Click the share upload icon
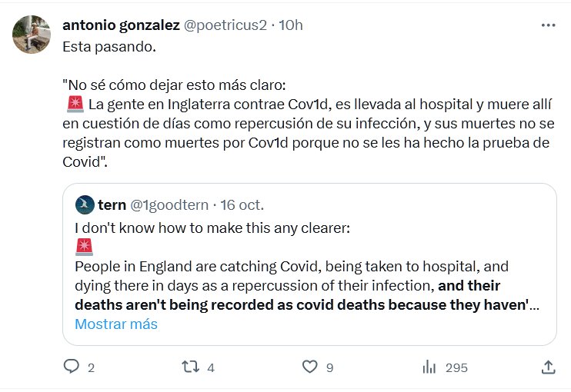The image size is (571, 392). pos(548,367)
